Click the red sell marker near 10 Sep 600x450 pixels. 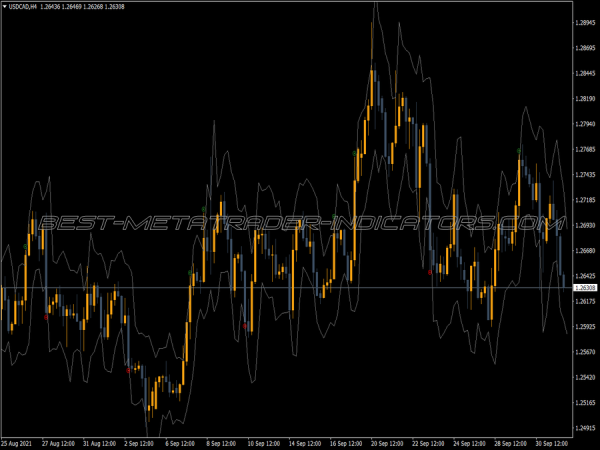[x=245, y=326]
